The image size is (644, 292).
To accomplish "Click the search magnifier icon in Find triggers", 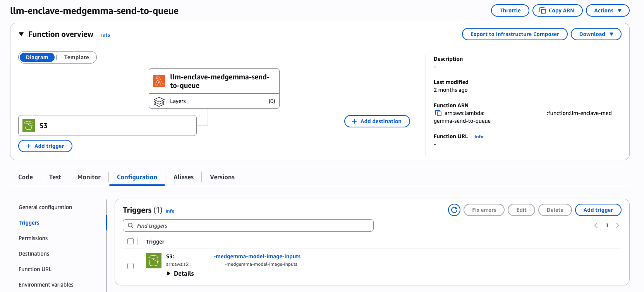I will pos(131,225).
